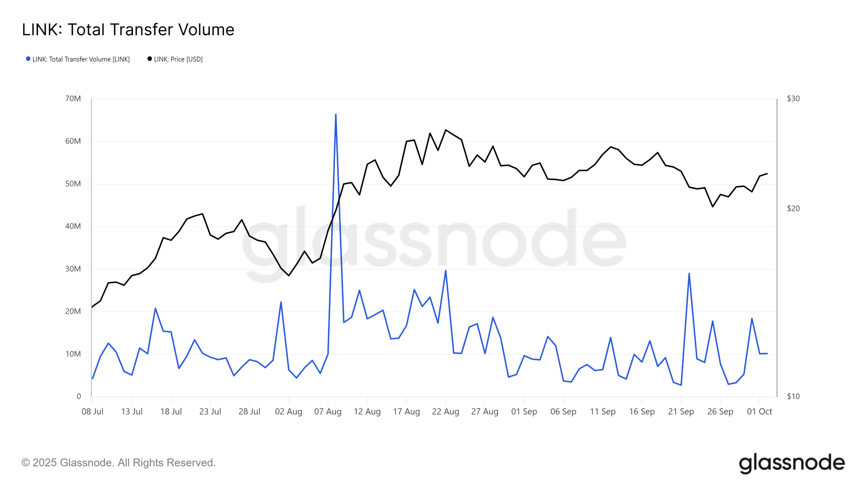Click the 70M label on the left axis
Image resolution: width=868 pixels, height=488 pixels.
point(73,99)
